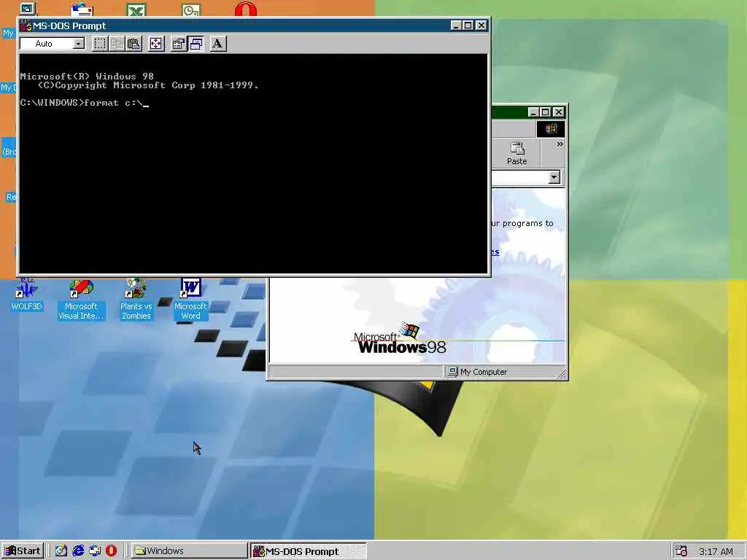Viewport: 747px width, 560px height.
Task: Click the Windows flag logo in folder window
Action: pyautogui.click(x=551, y=129)
